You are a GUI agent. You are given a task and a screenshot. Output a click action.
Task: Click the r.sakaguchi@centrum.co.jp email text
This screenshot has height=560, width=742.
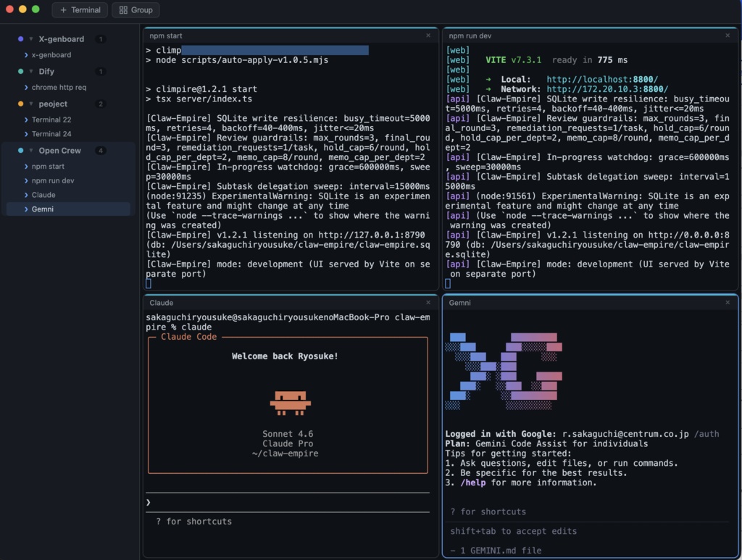[625, 434]
